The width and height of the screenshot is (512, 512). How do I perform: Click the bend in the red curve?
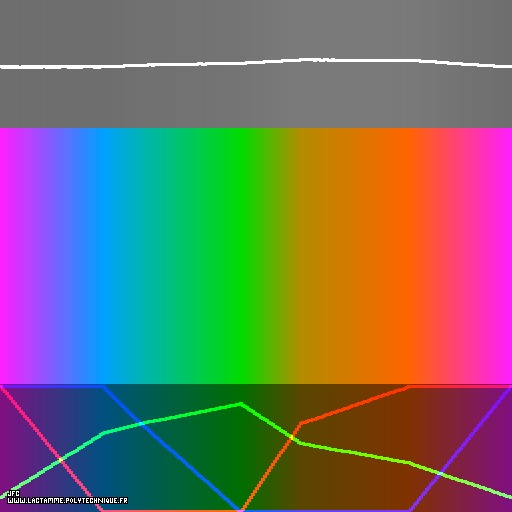302,423
